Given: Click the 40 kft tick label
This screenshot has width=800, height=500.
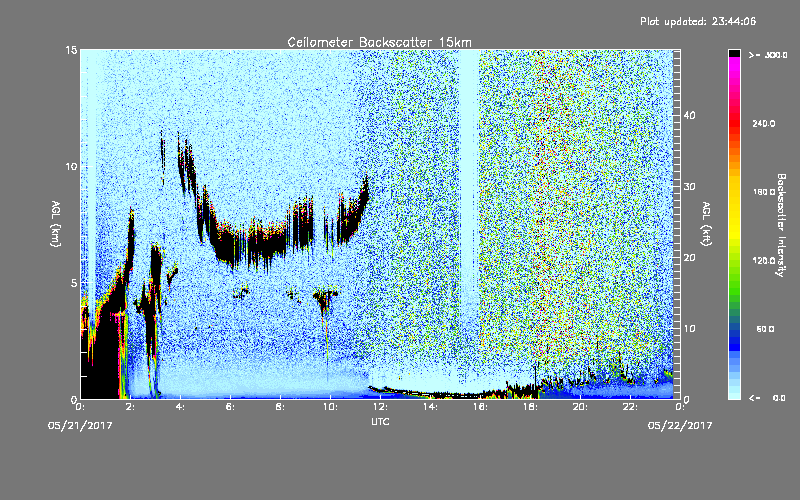Looking at the screenshot, I should coord(689,115).
